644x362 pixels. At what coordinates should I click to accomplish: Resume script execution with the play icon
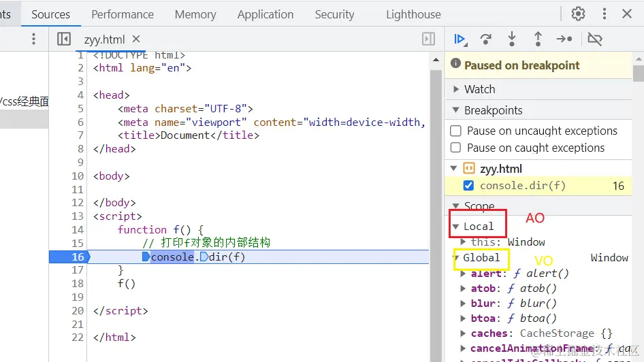click(x=460, y=39)
